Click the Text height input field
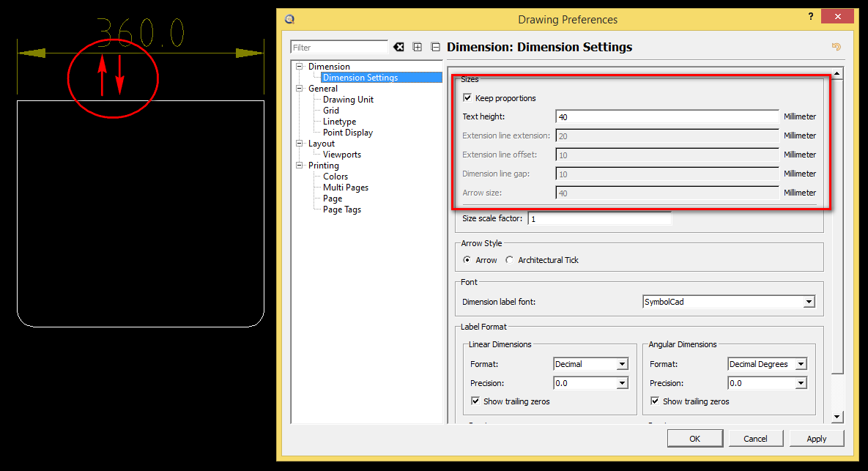The image size is (868, 471). pyautogui.click(x=667, y=116)
